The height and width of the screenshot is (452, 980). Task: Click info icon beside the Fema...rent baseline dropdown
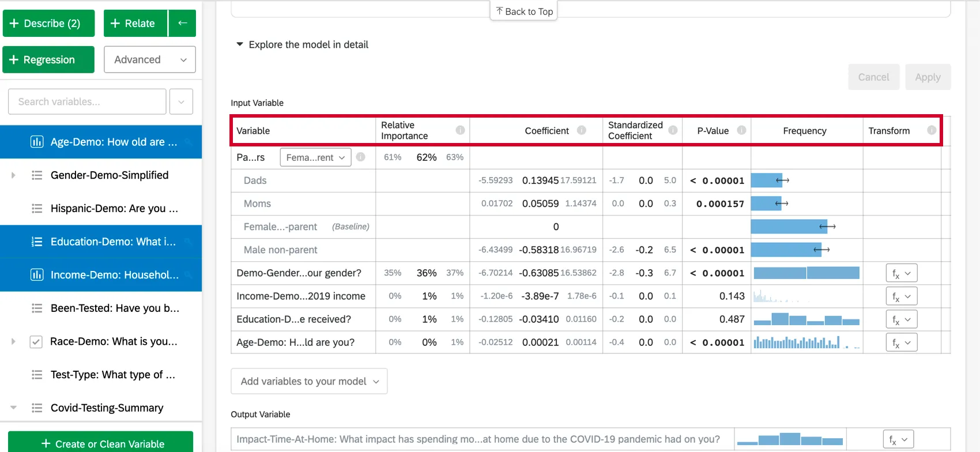pos(361,157)
